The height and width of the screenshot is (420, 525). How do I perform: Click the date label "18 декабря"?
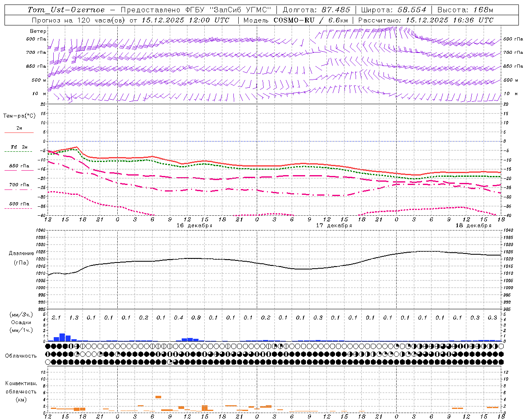point(473,226)
